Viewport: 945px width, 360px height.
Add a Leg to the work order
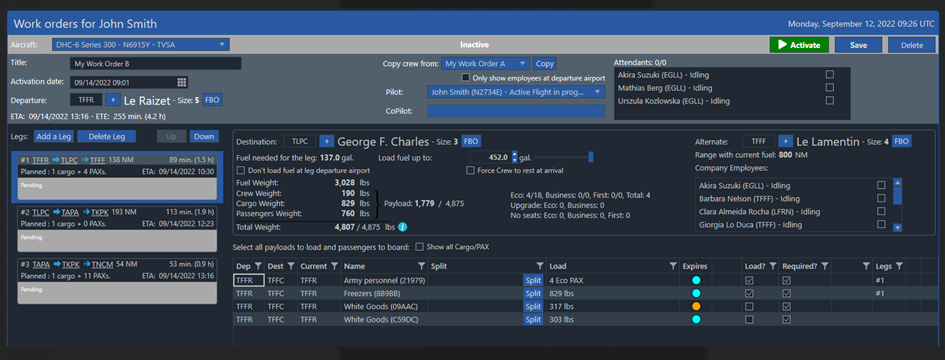(54, 136)
